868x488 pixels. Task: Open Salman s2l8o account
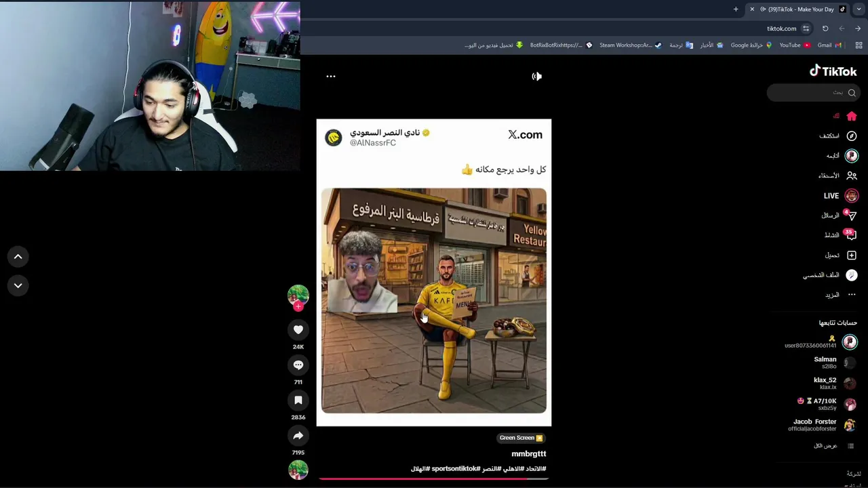[x=834, y=363]
